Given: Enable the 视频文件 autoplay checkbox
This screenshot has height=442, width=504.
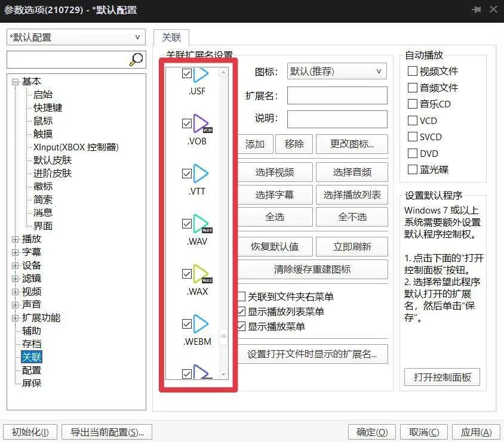Looking at the screenshot, I should 412,71.
